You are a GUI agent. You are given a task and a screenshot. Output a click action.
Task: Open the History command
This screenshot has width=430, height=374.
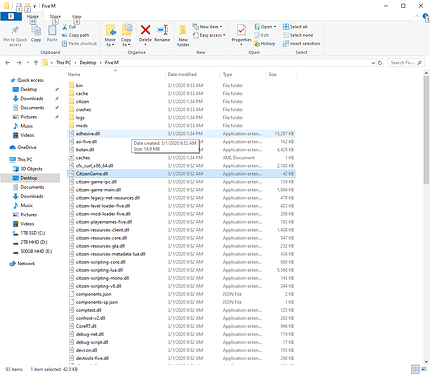pos(265,43)
